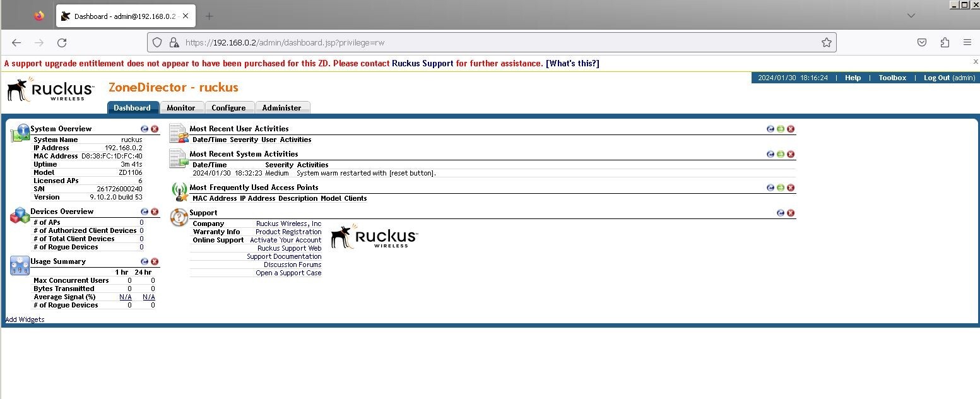Reload the page in browser
This screenshot has height=399, width=980.
(62, 42)
